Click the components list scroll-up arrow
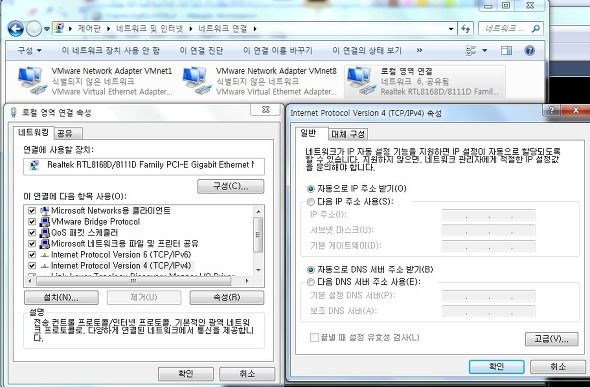 [x=258, y=211]
